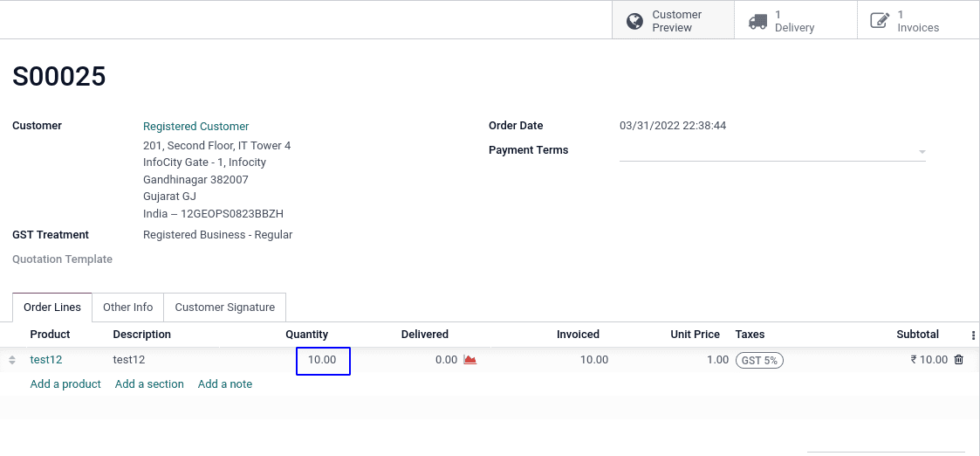
Task: Open the Delivery truck icon button
Action: [757, 21]
